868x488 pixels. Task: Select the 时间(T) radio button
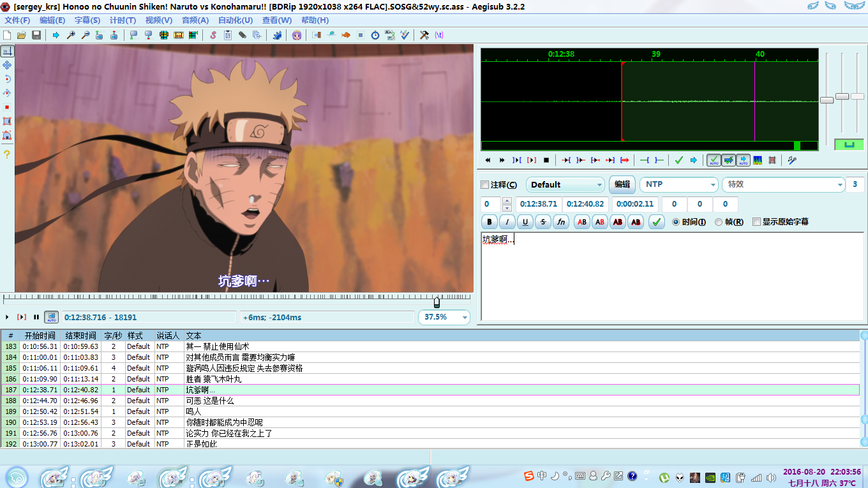pyautogui.click(x=677, y=222)
